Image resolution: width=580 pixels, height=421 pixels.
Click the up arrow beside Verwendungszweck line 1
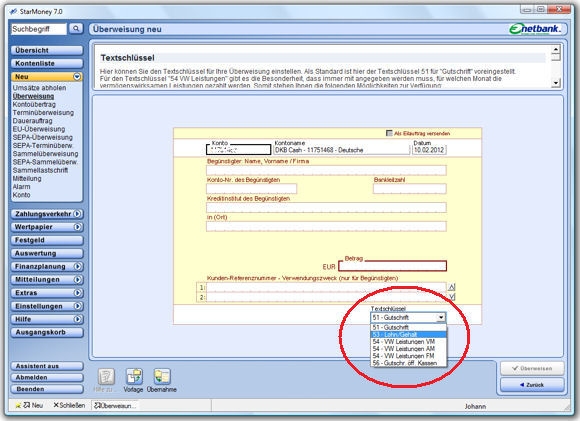coord(451,287)
